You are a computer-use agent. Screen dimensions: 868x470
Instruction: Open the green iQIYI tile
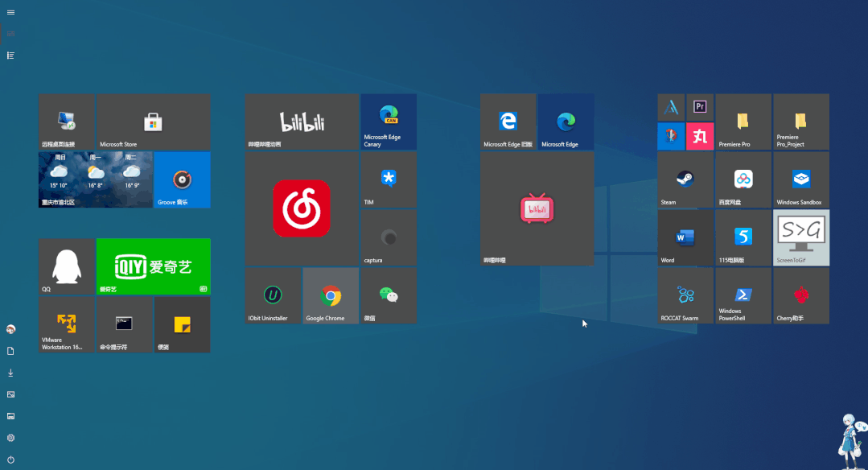click(x=154, y=266)
